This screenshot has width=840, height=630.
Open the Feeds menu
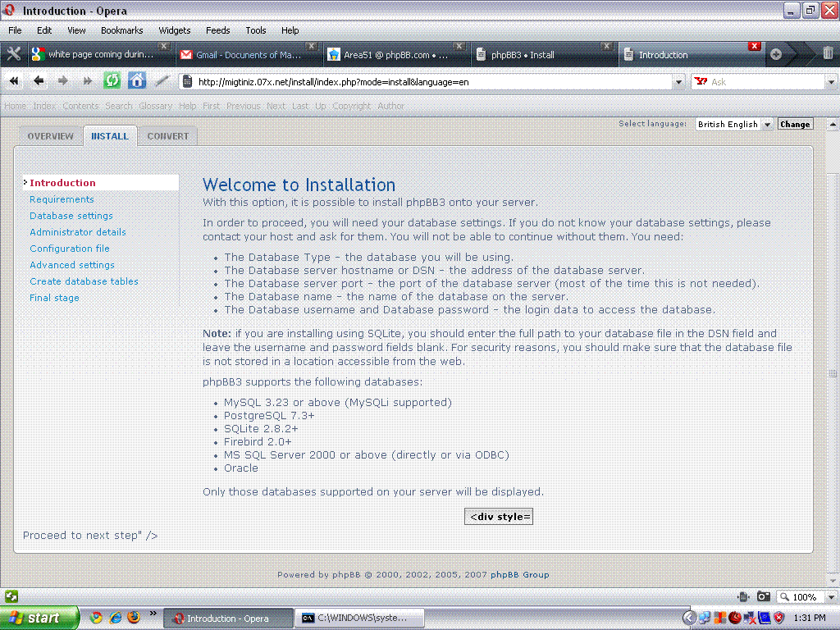pyautogui.click(x=217, y=30)
